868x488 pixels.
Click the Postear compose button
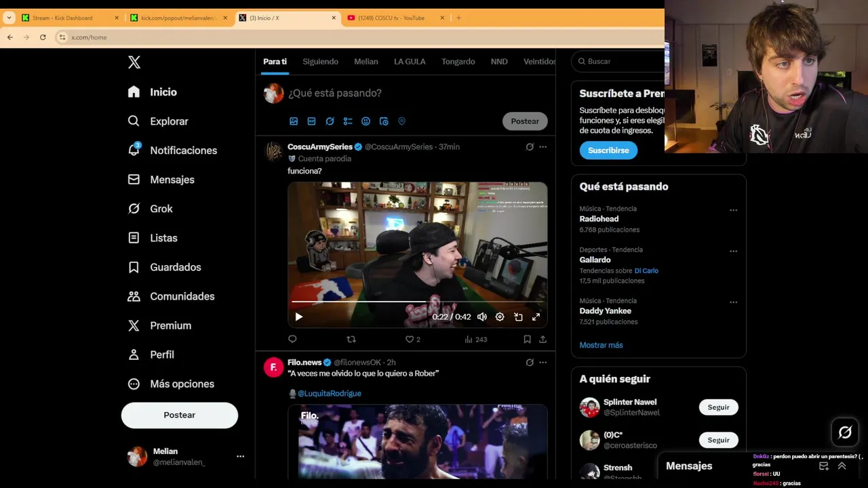(525, 121)
